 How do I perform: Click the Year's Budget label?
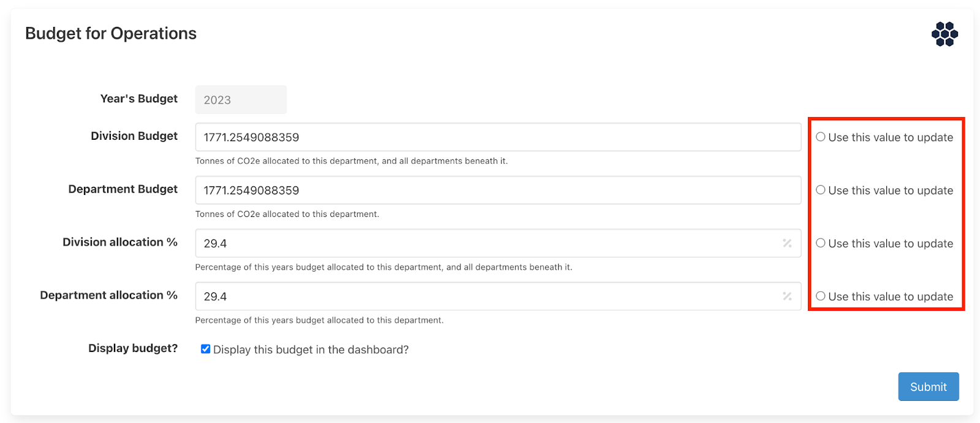(x=139, y=99)
